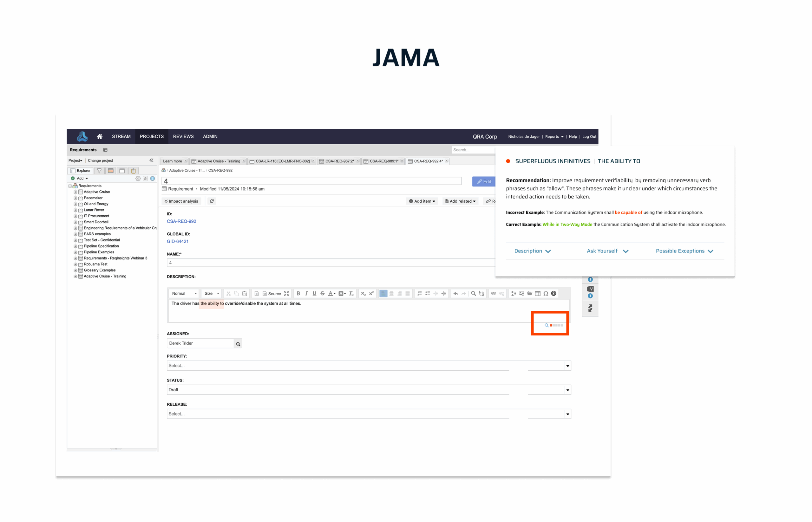This screenshot has height=522, width=812.
Task: Expand Ask Yourself section in popup
Action: (607, 251)
